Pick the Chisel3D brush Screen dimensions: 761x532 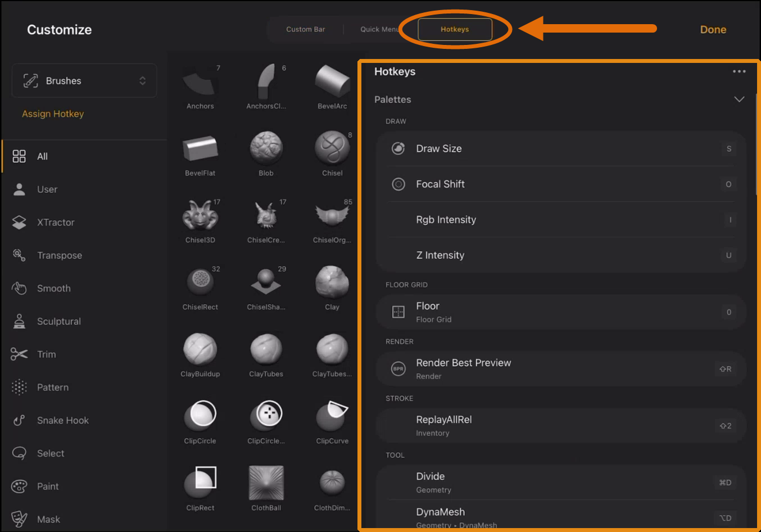[200, 217]
